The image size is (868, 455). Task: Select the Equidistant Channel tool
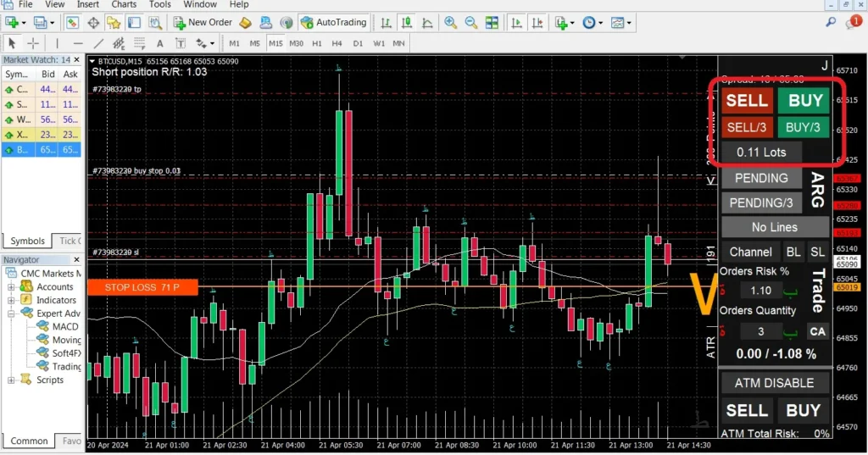coord(119,43)
